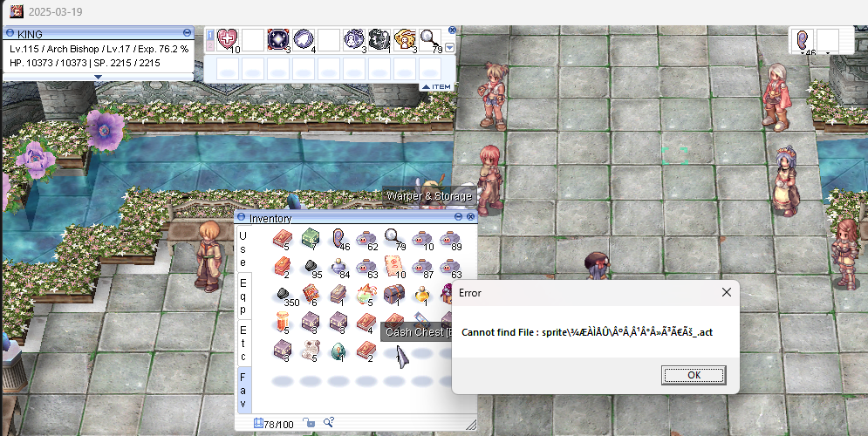Select rolled scroll item with count 5
This screenshot has width=868, height=436.
click(310, 351)
